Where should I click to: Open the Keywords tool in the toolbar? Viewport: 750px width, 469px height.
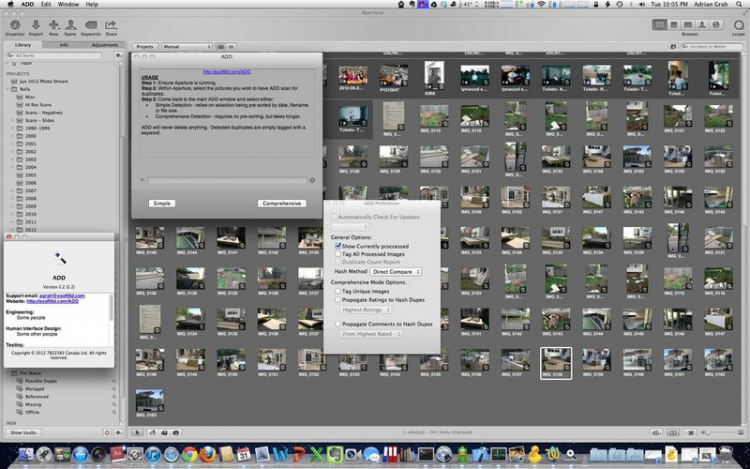pos(91,23)
